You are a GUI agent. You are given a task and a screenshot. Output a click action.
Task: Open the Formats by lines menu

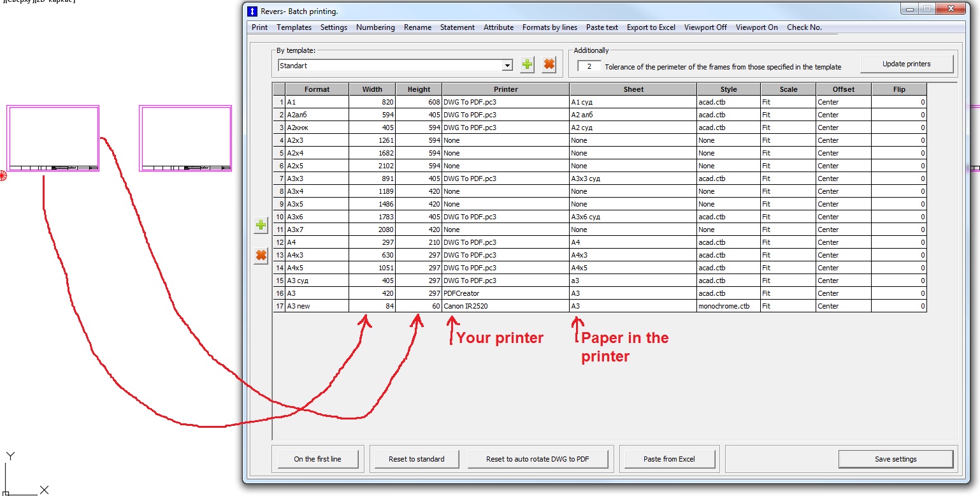pyautogui.click(x=549, y=27)
